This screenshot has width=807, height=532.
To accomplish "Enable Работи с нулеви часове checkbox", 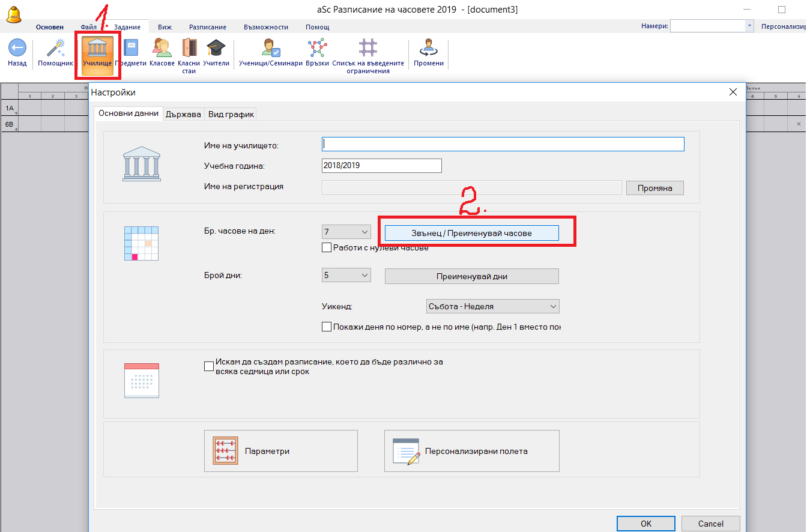I will click(327, 247).
